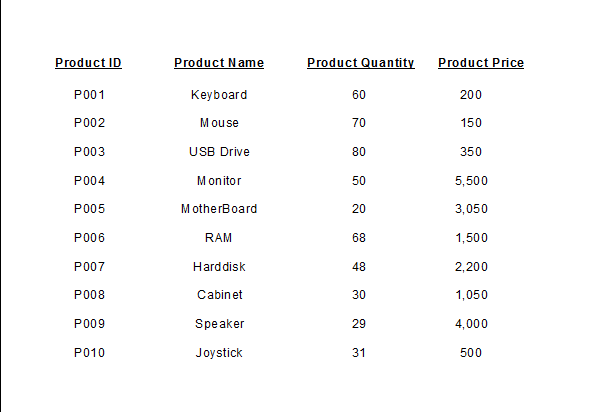The width and height of the screenshot is (612, 412).
Task: Select the Product Quantity column header
Action: [x=360, y=63]
